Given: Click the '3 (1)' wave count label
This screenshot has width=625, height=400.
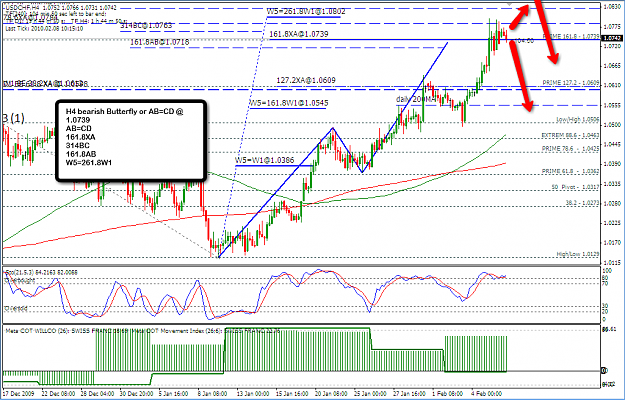Looking at the screenshot, I should click(x=14, y=119).
